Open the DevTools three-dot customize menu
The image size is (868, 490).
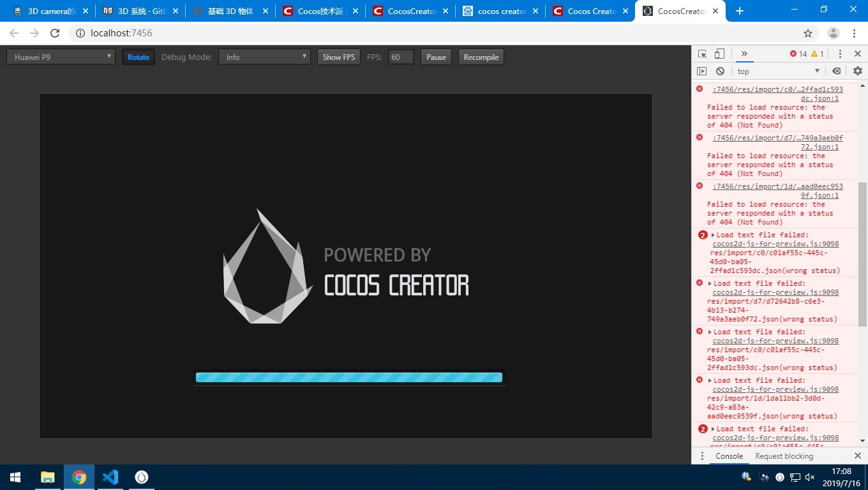point(840,54)
